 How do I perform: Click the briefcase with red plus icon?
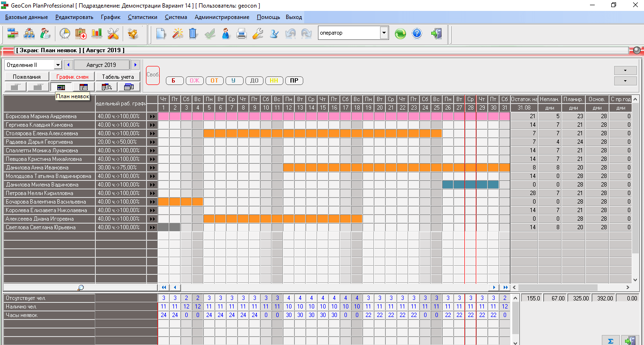click(81, 34)
